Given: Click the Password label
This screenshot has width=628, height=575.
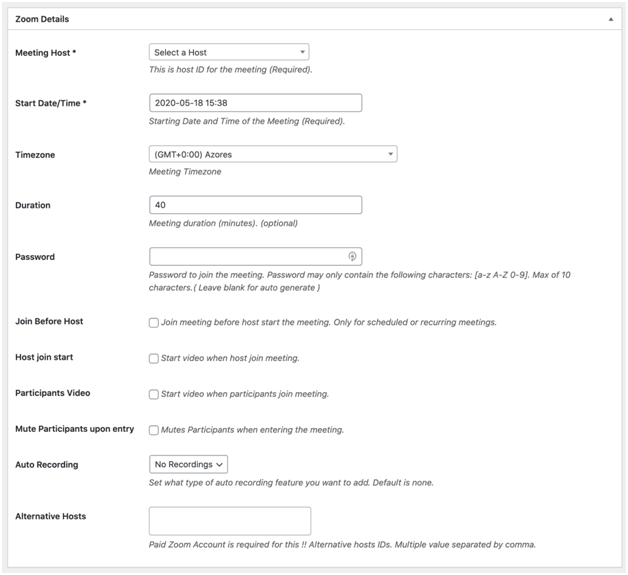Looking at the screenshot, I should click(35, 257).
